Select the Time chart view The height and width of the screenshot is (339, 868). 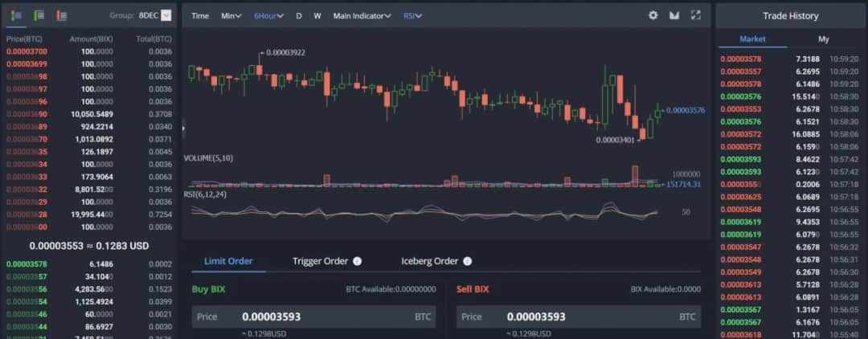(x=200, y=16)
